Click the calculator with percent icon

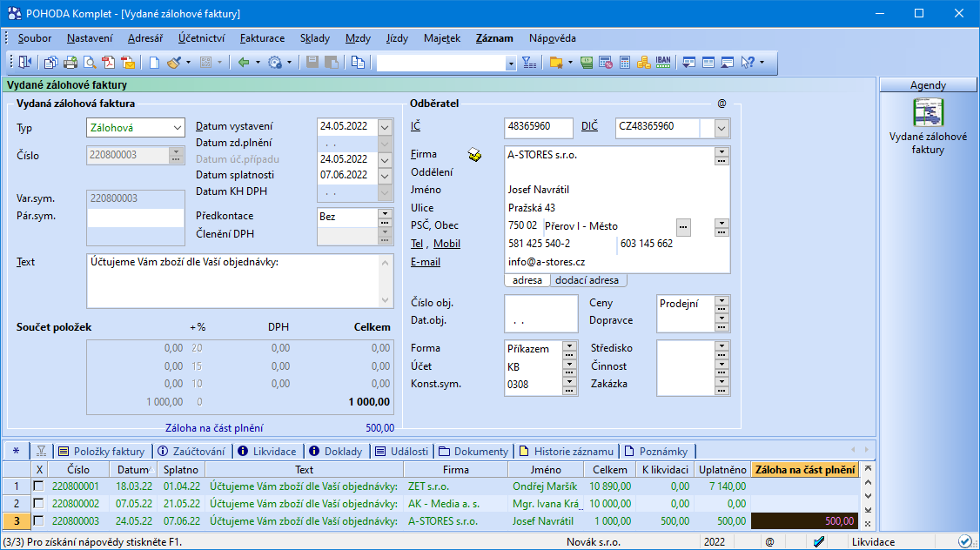coord(605,62)
